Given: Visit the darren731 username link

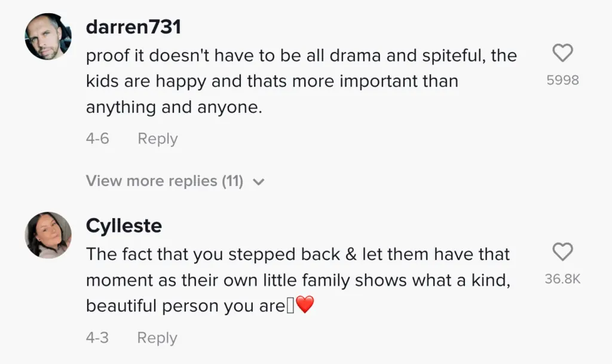Looking at the screenshot, I should (x=133, y=27).
